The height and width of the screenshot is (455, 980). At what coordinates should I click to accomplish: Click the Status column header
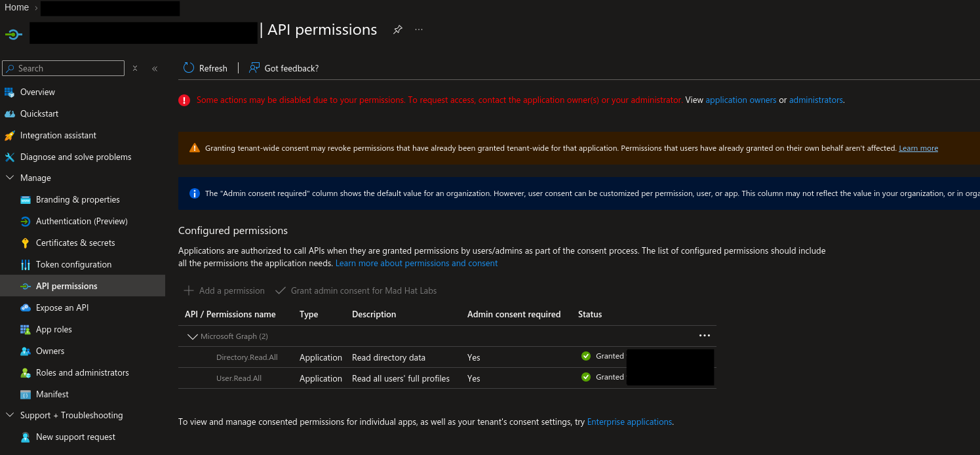pyautogui.click(x=590, y=314)
